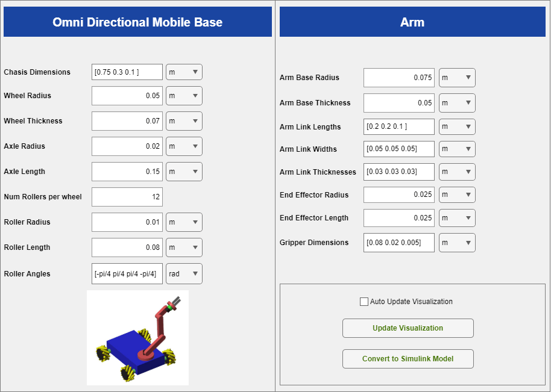The height and width of the screenshot is (392, 551).
Task: Click the robot visualization preview image
Action: [137, 338]
